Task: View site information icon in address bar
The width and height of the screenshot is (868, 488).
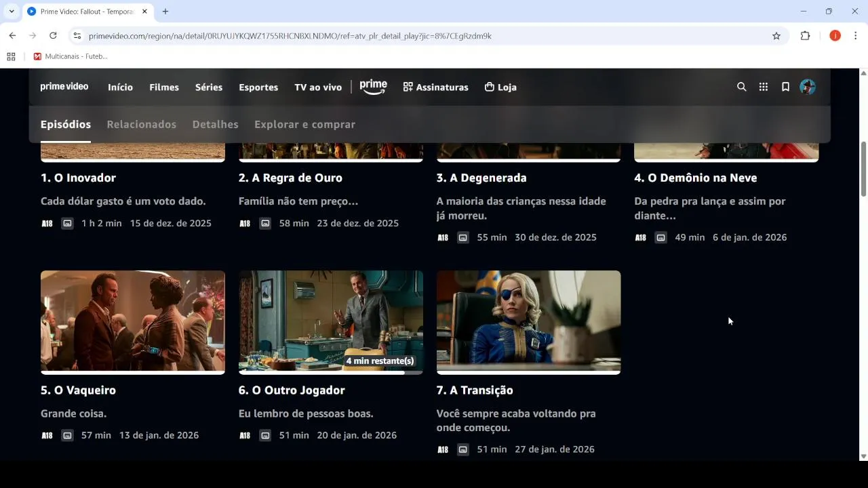Action: click(x=77, y=36)
